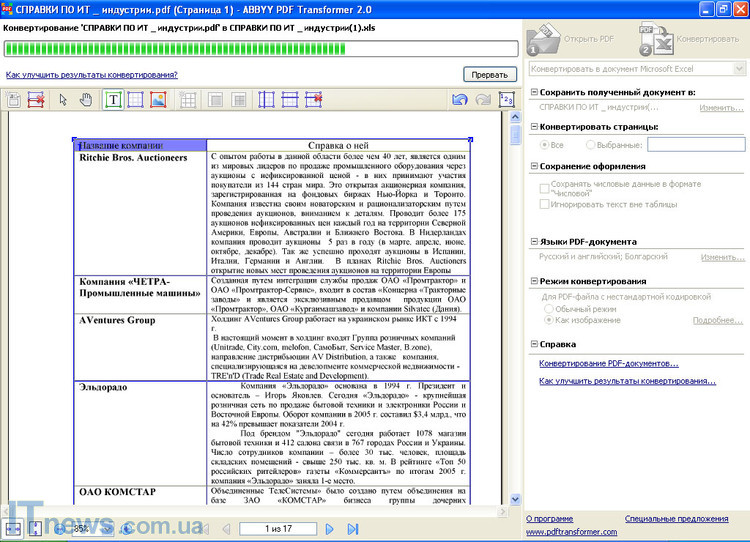Select the 'Все' pages radio button
Screen dimensions: 750x542
pyautogui.click(x=544, y=145)
